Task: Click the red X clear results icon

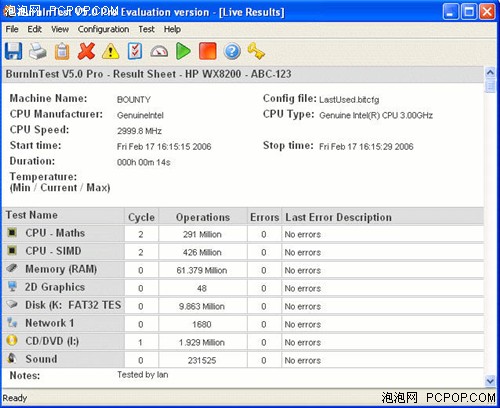Action: pyautogui.click(x=86, y=51)
